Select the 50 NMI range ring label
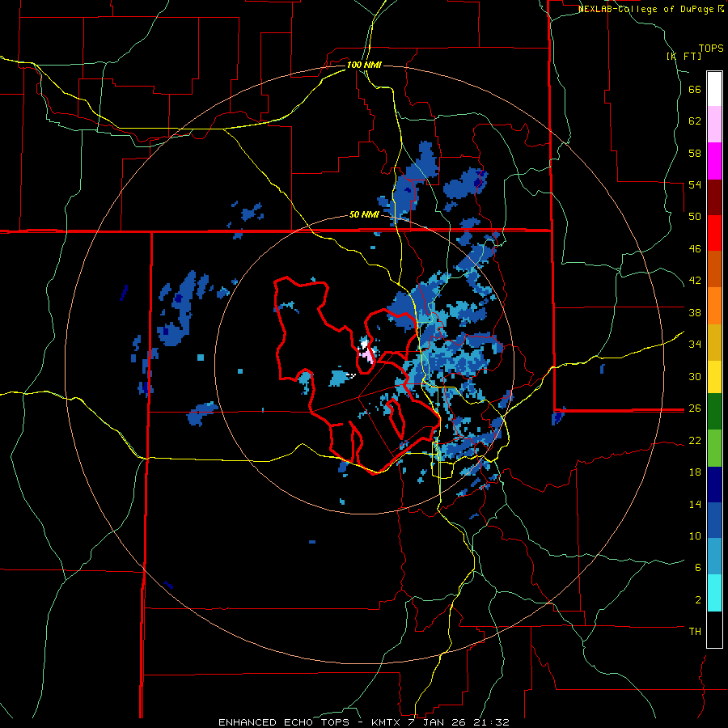The image size is (728, 728). [364, 215]
